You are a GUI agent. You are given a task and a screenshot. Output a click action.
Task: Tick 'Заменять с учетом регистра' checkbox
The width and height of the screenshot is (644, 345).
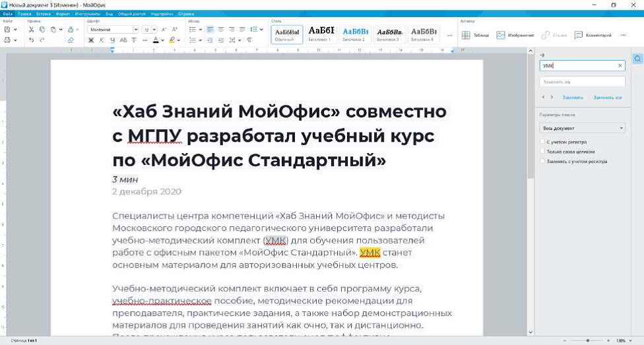point(542,161)
